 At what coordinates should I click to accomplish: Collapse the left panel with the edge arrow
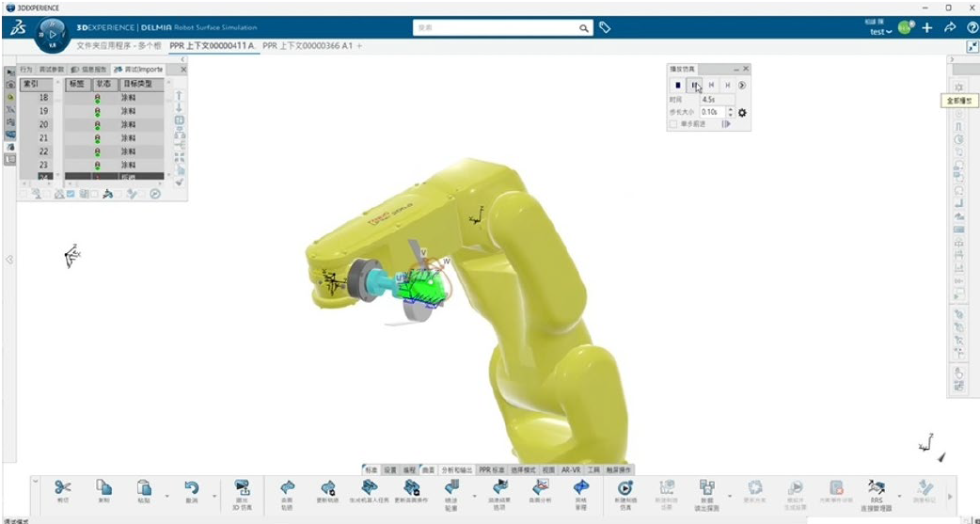[9, 260]
